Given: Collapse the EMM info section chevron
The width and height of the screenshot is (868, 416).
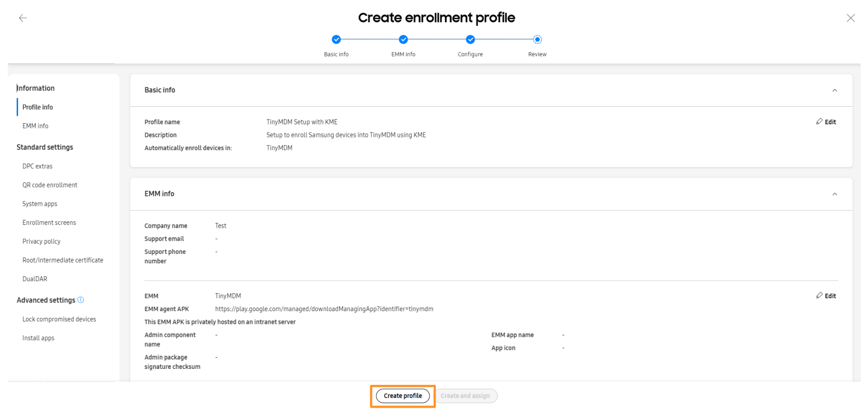Looking at the screenshot, I should pos(834,194).
